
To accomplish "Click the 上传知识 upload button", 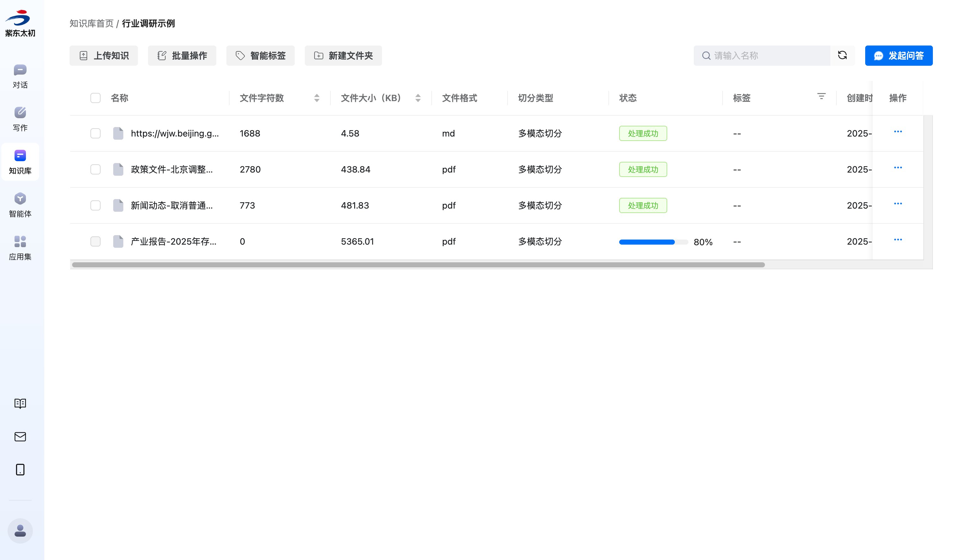I will tap(103, 56).
